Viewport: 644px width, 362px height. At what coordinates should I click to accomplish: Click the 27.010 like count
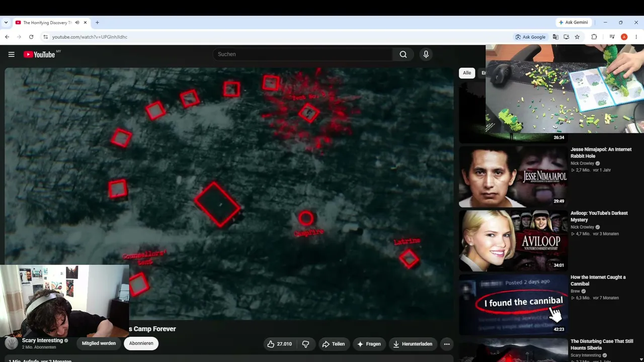(284, 344)
